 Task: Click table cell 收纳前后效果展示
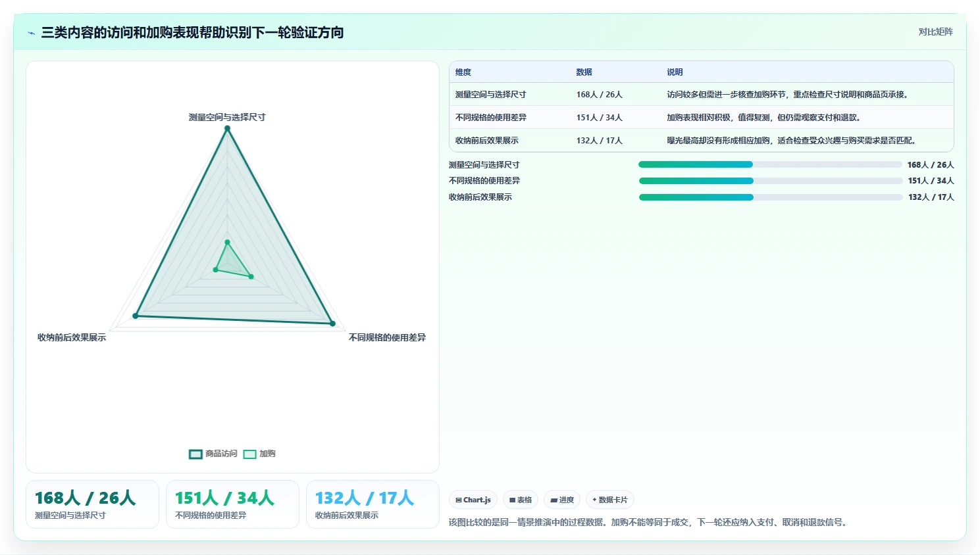tap(486, 141)
